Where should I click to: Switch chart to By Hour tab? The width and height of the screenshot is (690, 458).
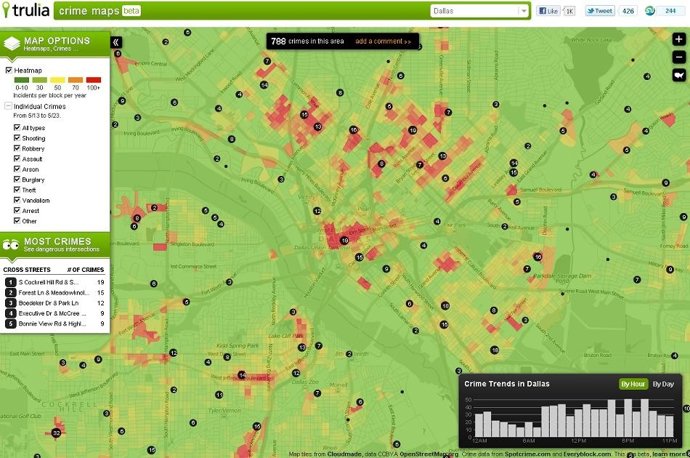pos(633,384)
